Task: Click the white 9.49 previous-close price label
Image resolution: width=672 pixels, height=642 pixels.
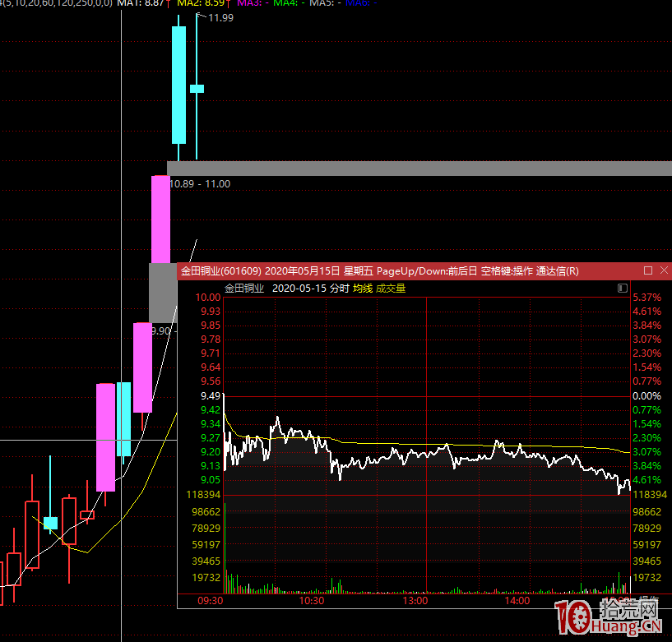Action: coord(211,395)
